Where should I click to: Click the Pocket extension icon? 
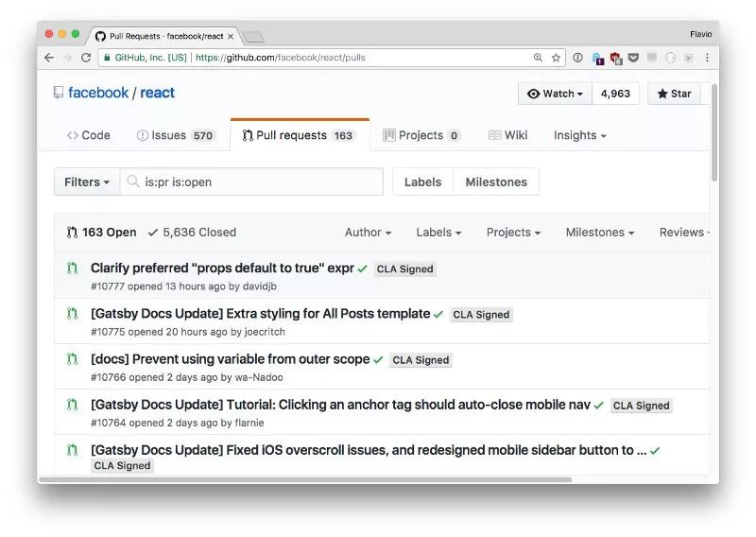(633, 58)
